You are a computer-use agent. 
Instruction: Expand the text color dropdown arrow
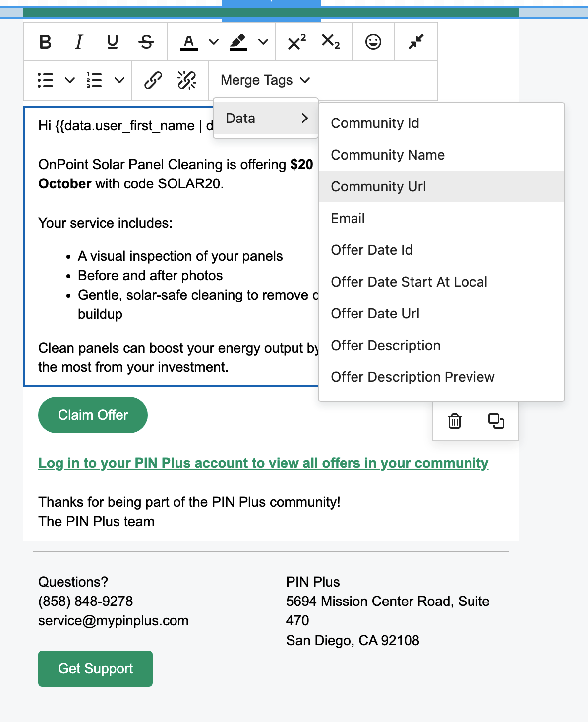[x=214, y=42]
